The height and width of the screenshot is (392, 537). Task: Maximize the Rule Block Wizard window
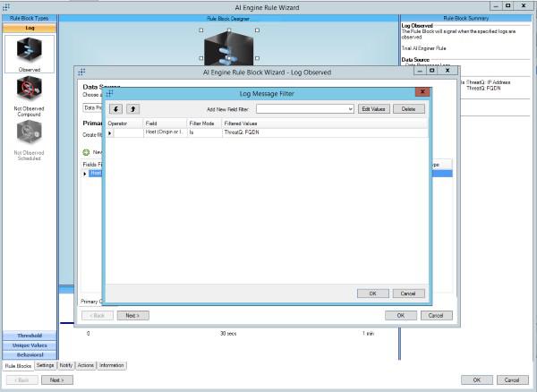click(x=432, y=71)
